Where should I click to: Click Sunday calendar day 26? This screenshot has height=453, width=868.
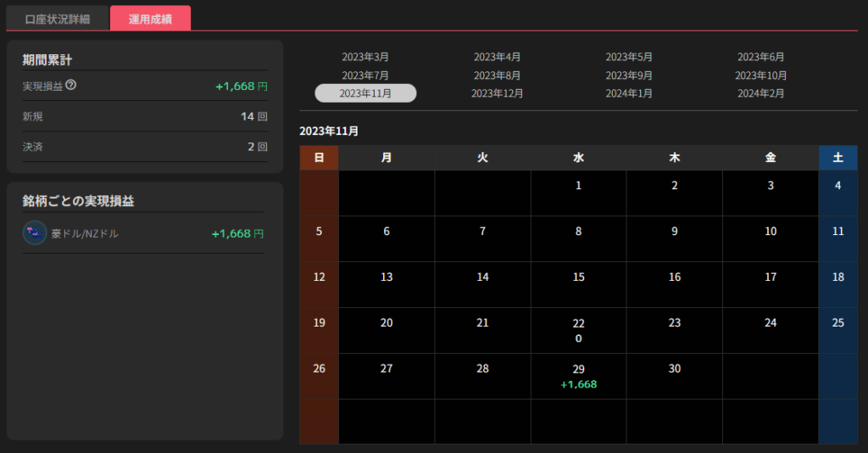tap(319, 377)
